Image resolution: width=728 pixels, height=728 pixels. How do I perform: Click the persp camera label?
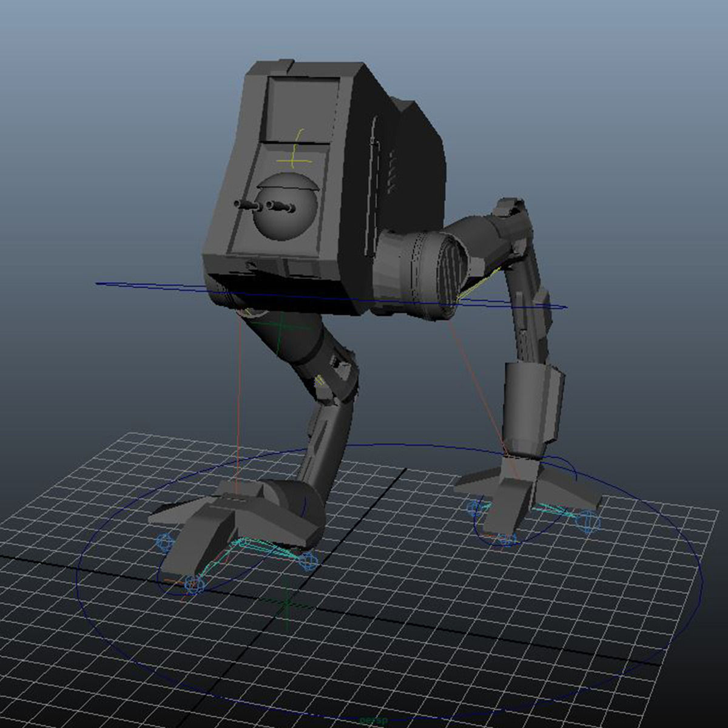coord(372,721)
